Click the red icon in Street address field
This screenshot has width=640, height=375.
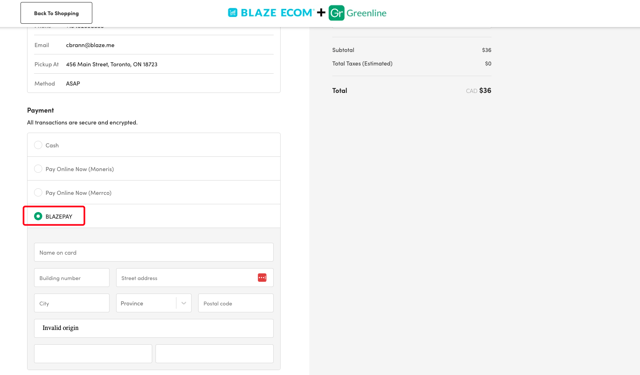(262, 277)
